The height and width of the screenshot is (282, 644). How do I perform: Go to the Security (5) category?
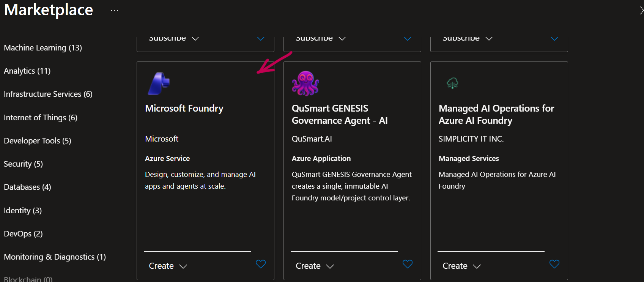click(x=24, y=164)
